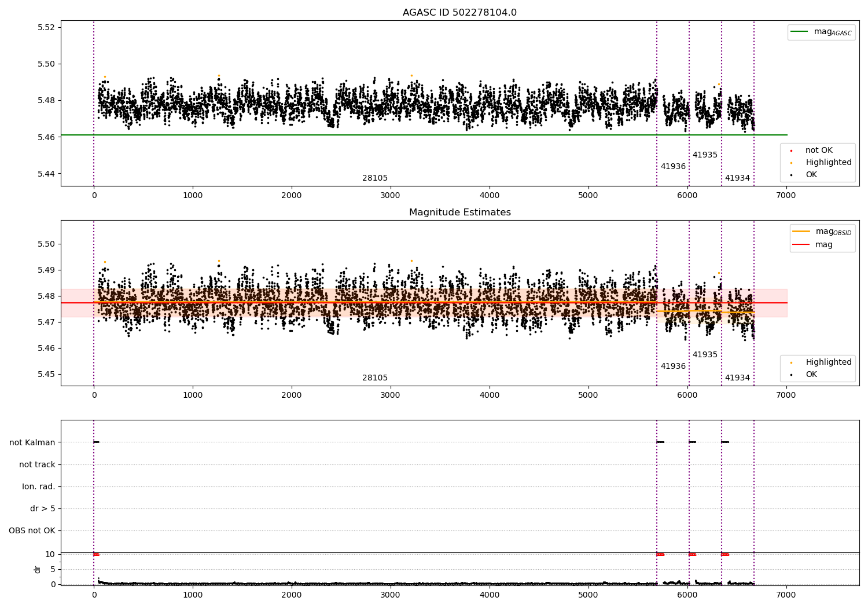Click the orange Highlighted marker in top legend
This screenshot has width=868, height=608.
[x=791, y=163]
